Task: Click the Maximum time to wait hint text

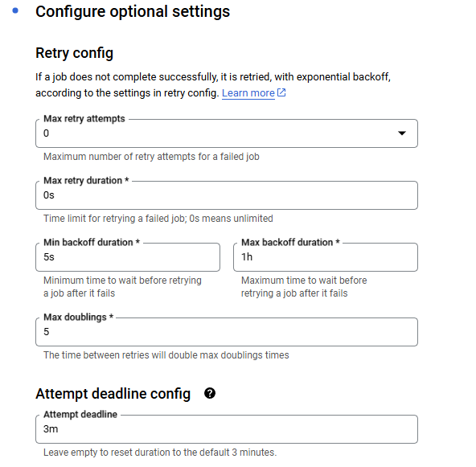Action: (x=304, y=287)
